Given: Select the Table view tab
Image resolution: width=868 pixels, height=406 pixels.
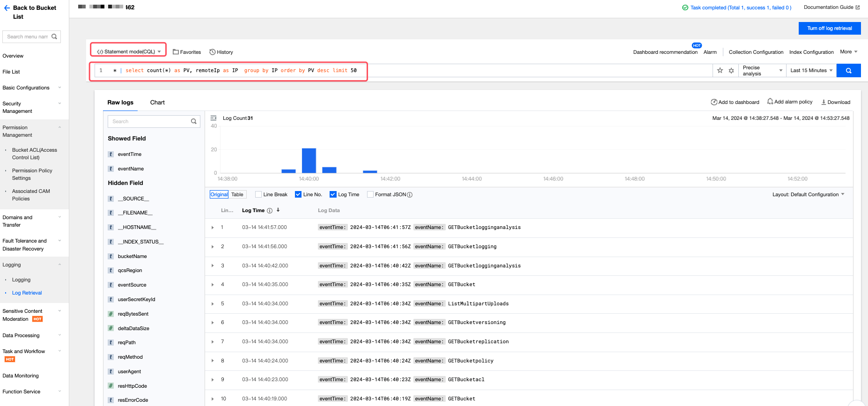Looking at the screenshot, I should coord(237,194).
